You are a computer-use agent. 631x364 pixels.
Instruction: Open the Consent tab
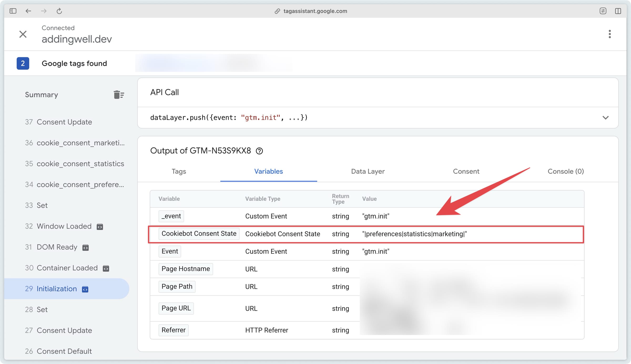click(x=466, y=171)
